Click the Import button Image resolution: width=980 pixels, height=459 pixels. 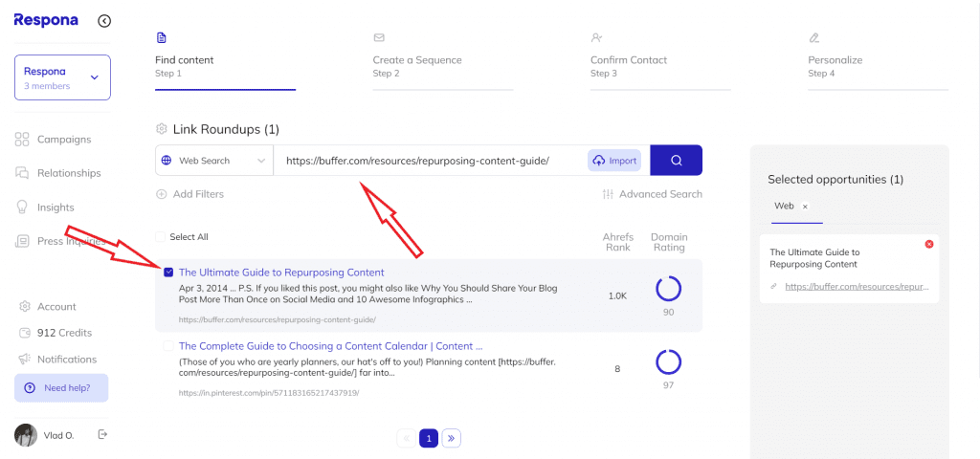tap(614, 161)
